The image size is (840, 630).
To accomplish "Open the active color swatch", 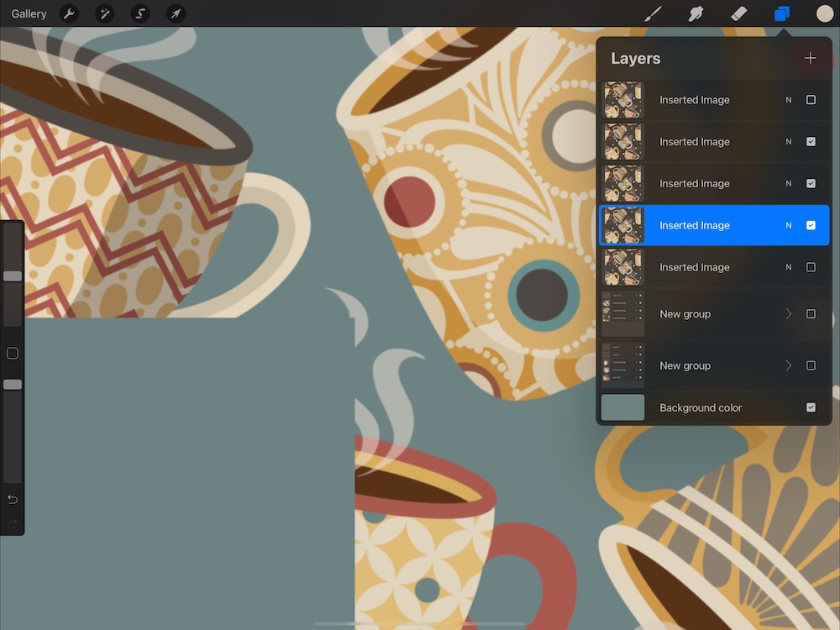I will tap(825, 13).
